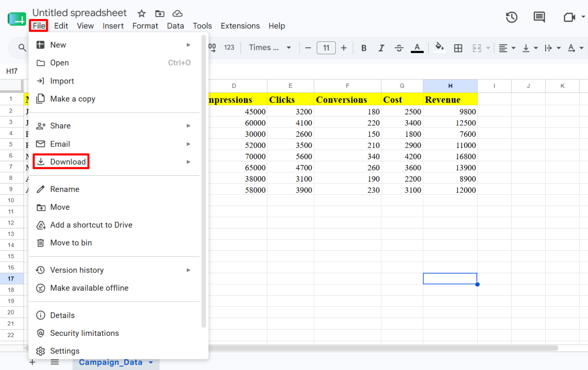This screenshot has height=370, width=588.
Task: Open text wrapping options
Action: (552, 48)
